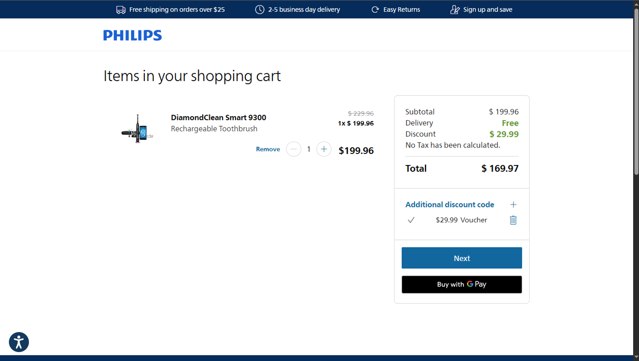
Task: Decrease toothbrush quantity with minus button
Action: tap(293, 149)
